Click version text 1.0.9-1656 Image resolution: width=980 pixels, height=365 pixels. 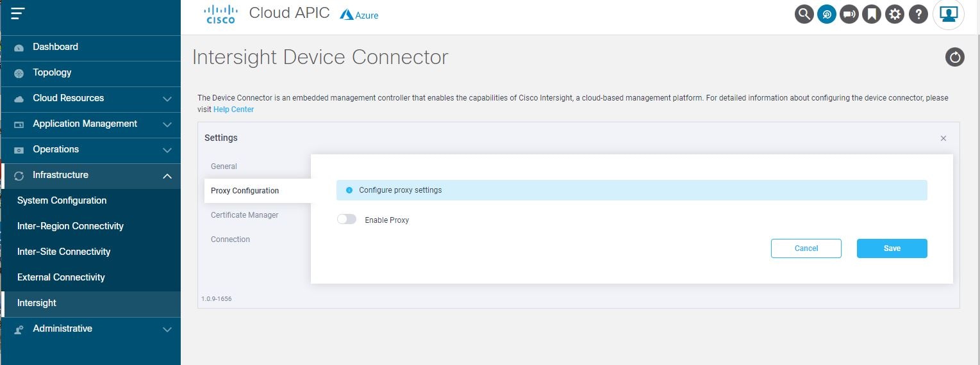216,299
